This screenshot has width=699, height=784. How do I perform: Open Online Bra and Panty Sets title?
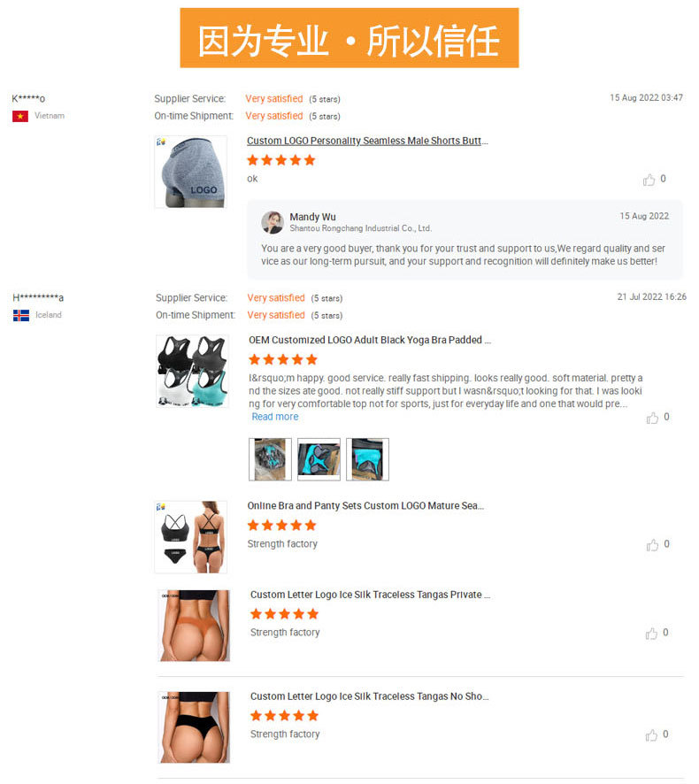coord(365,505)
